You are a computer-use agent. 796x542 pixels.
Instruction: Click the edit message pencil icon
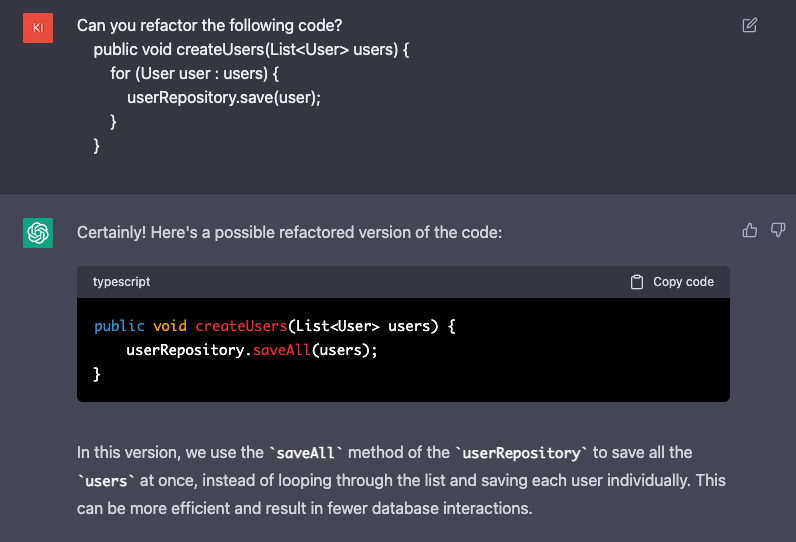[x=749, y=25]
